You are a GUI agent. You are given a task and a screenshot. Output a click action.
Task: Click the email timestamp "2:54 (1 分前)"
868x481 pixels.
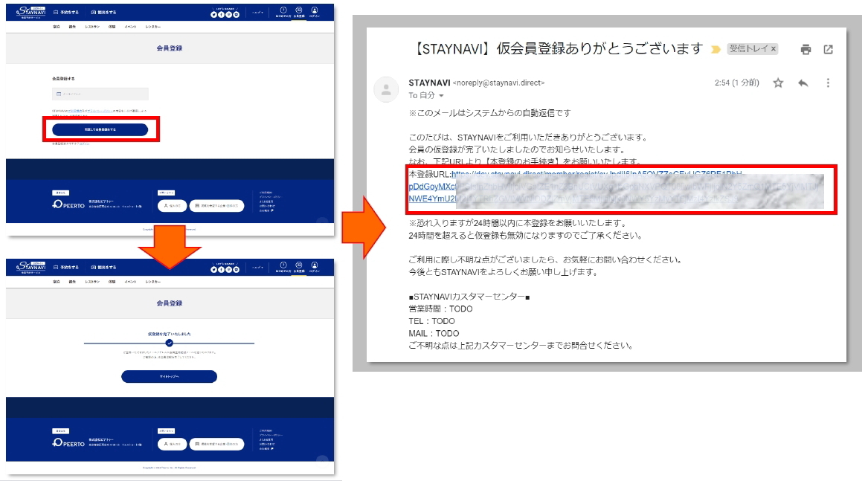(x=737, y=83)
